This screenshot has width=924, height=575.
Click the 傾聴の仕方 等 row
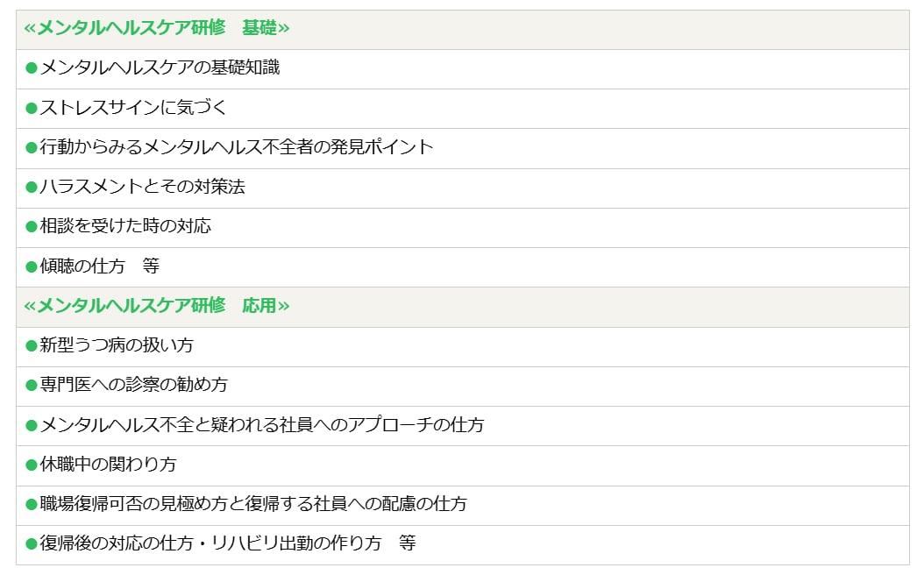tap(99, 266)
